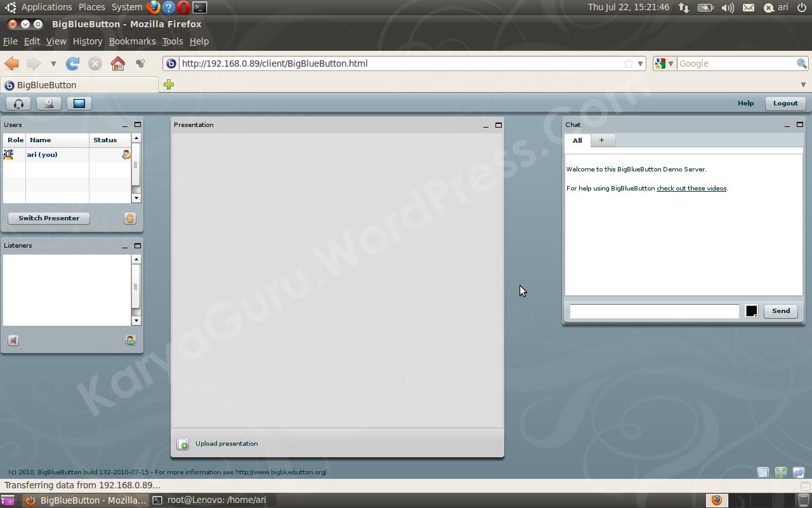Open the Bookmarks menu
The width and height of the screenshot is (812, 508).
132,41
